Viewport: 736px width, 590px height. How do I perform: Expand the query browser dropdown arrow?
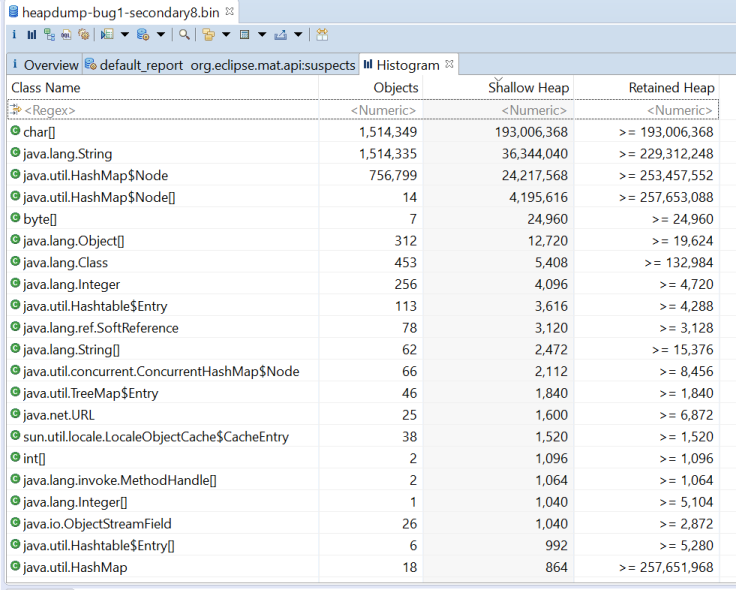[x=161, y=34]
